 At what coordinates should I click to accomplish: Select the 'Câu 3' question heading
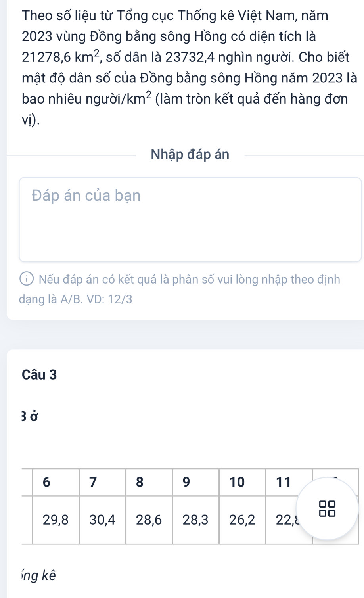[x=40, y=374]
